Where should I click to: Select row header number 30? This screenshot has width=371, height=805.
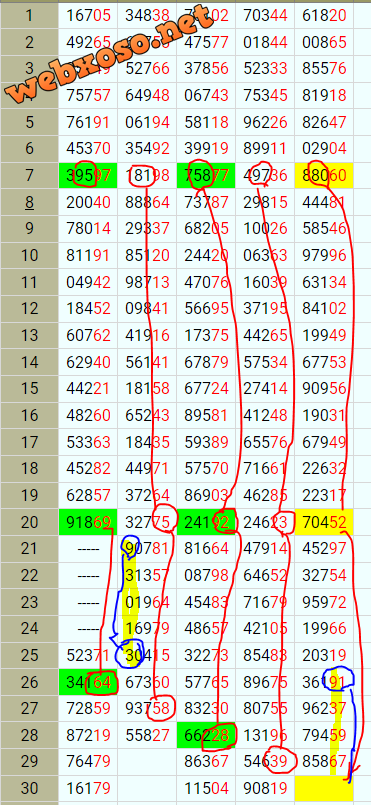29,790
